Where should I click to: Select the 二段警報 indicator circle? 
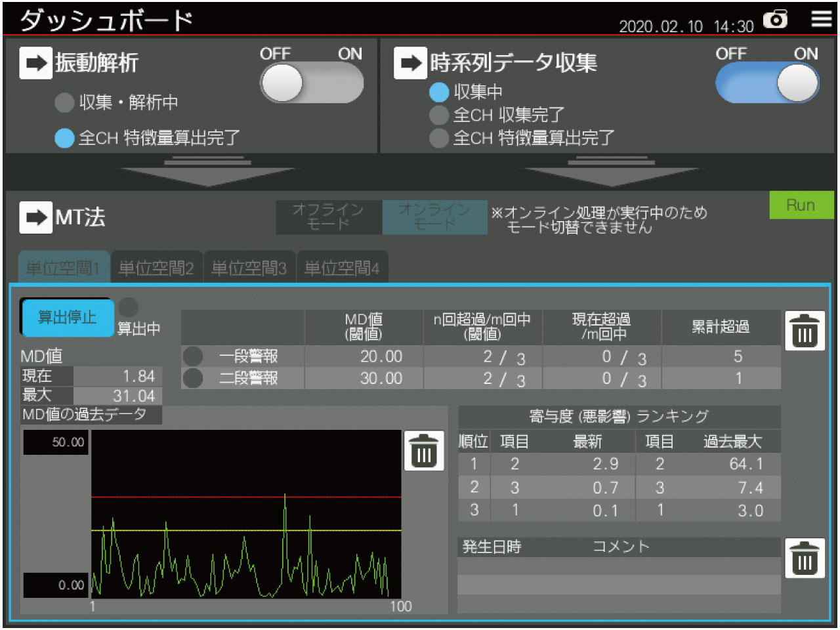click(192, 379)
